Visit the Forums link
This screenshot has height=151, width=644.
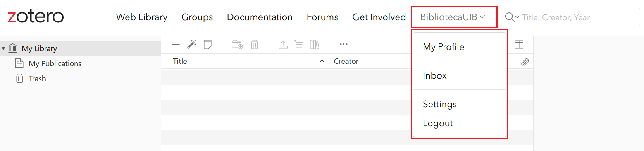coord(322,17)
